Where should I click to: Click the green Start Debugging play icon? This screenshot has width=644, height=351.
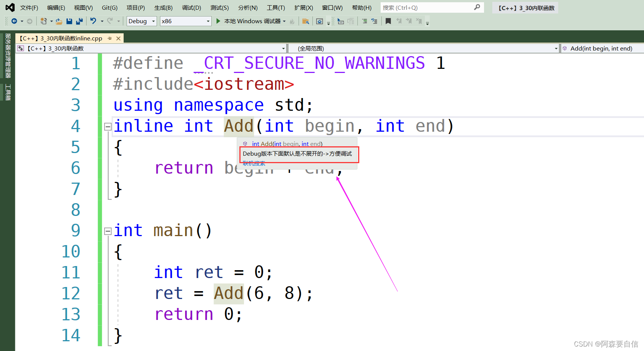click(218, 21)
